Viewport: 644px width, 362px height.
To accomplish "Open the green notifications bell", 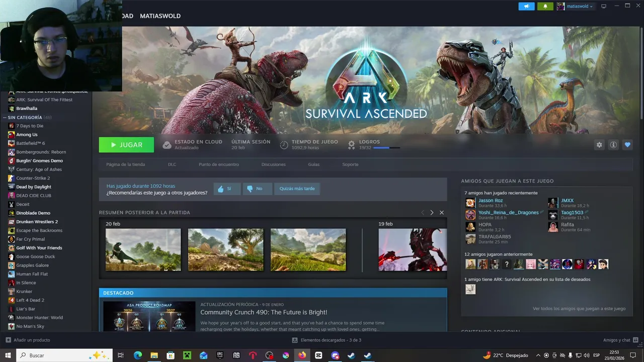I will pos(545,6).
